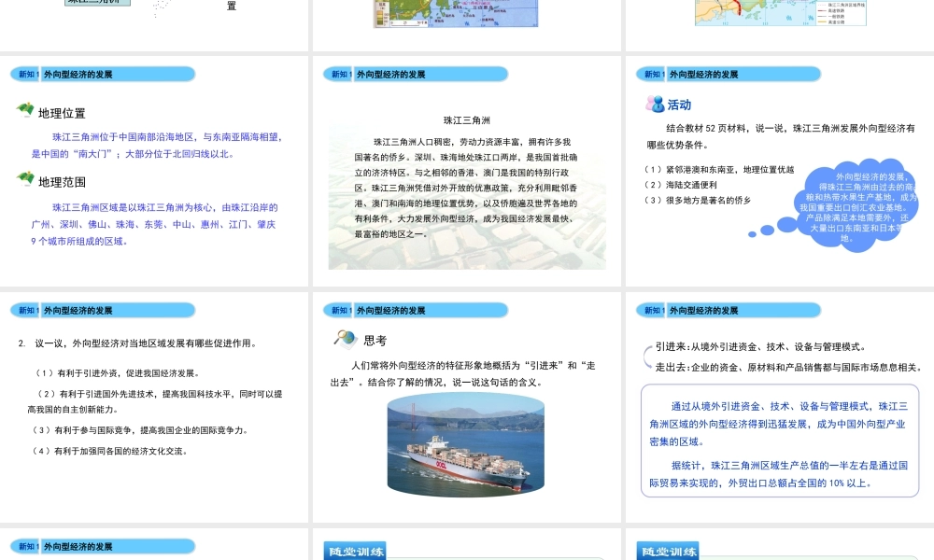Click the answer （3）很多地方是著名的侨乡
934x560 pixels.
coord(698,201)
